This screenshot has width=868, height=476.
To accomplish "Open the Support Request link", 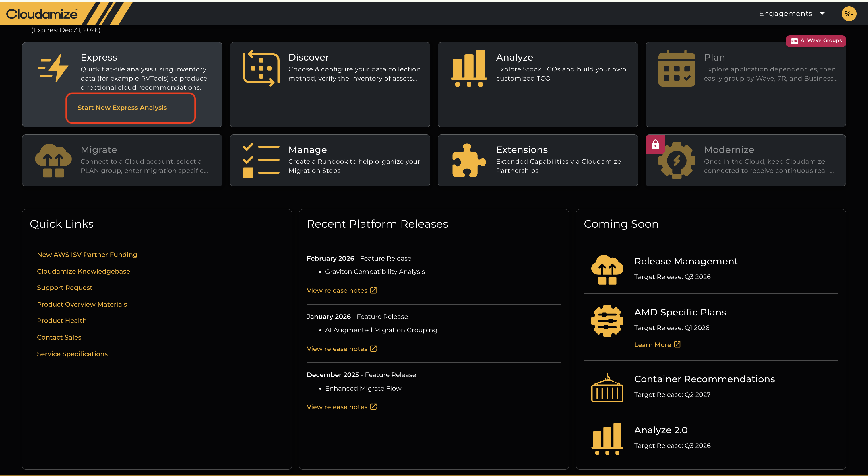I will (x=65, y=288).
